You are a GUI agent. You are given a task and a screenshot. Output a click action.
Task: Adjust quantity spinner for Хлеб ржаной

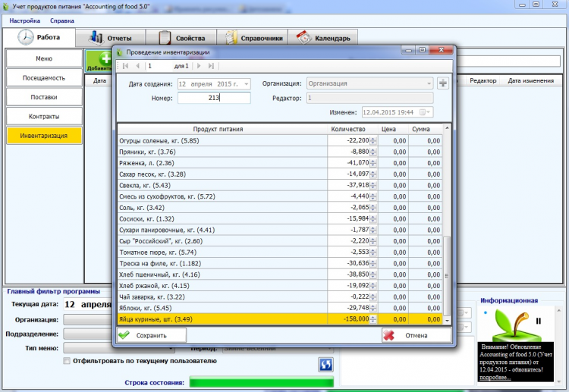373,286
